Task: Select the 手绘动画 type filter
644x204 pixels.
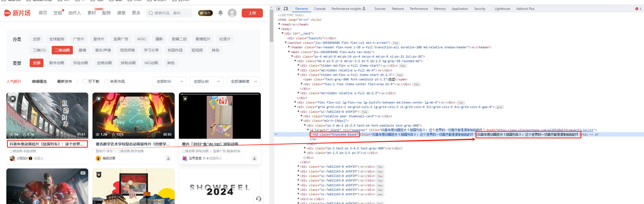Action: [81, 63]
